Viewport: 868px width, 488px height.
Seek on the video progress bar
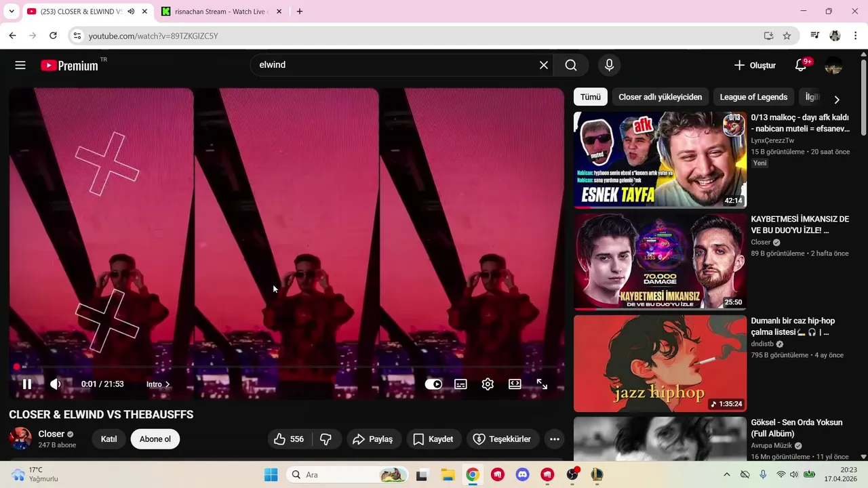point(286,367)
